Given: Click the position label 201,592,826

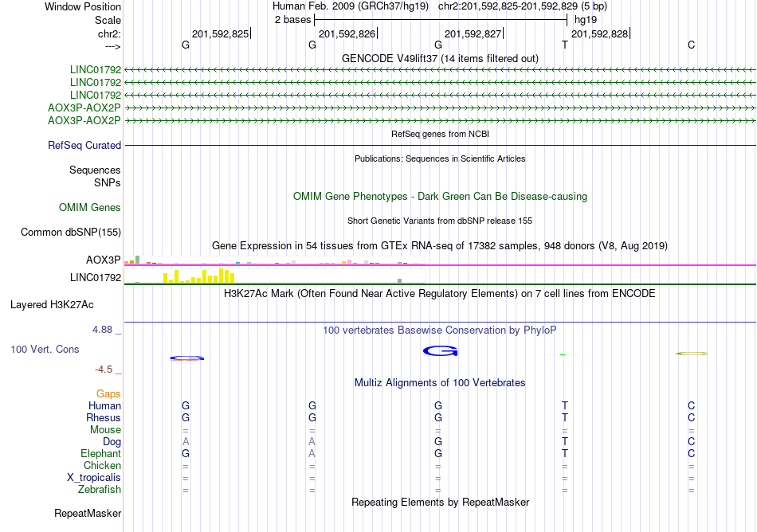Looking at the screenshot, I should (347, 33).
